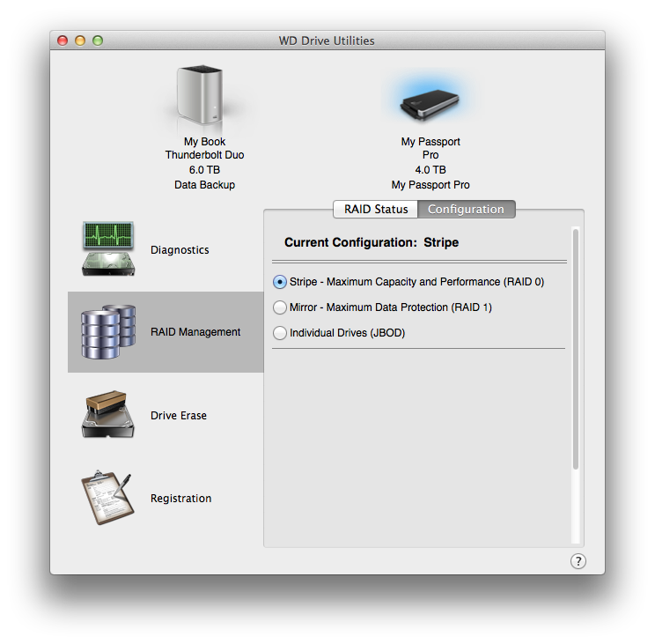Go to the RAID Management label
The width and height of the screenshot is (655, 644).
pyautogui.click(x=195, y=332)
